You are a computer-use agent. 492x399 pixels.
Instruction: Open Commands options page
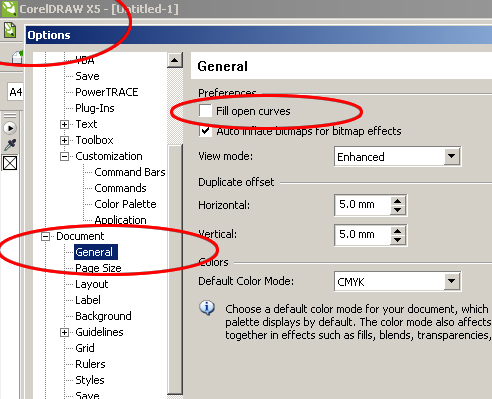(x=120, y=188)
